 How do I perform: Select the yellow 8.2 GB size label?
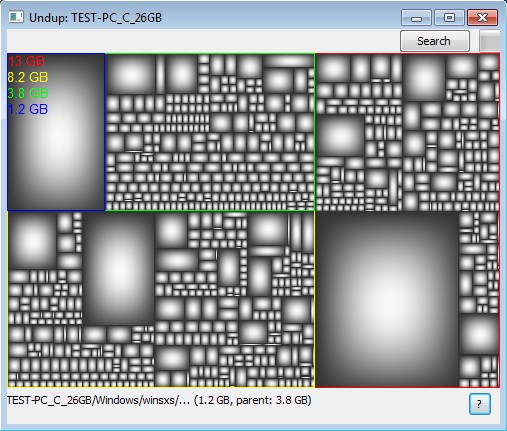[x=28, y=77]
